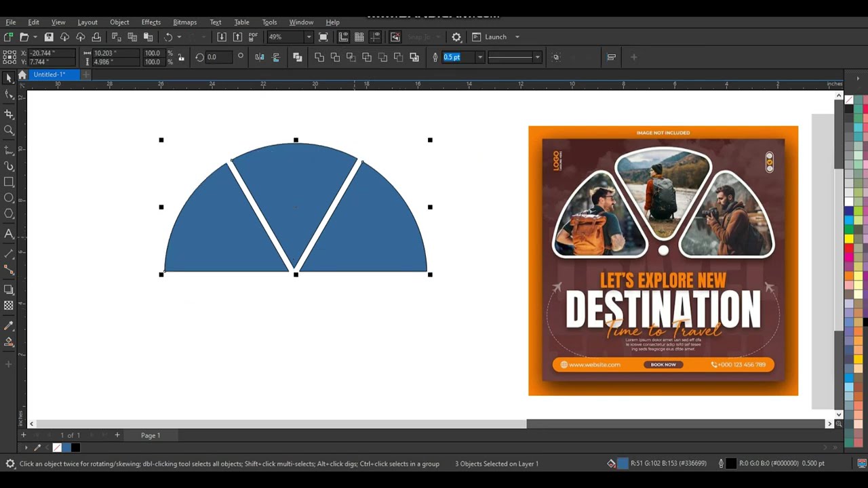Open the Edit menu

tap(33, 22)
